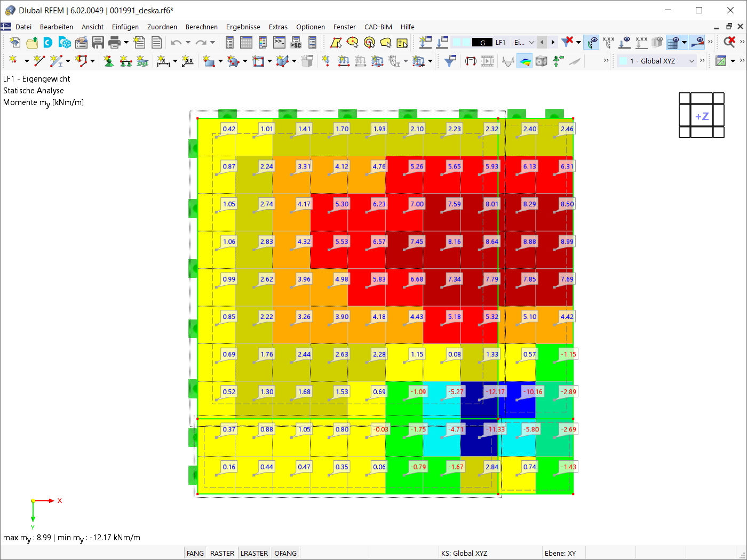Viewport: 747px width, 560px height.
Task: Click the result value label -11.33
Action: coord(495,429)
